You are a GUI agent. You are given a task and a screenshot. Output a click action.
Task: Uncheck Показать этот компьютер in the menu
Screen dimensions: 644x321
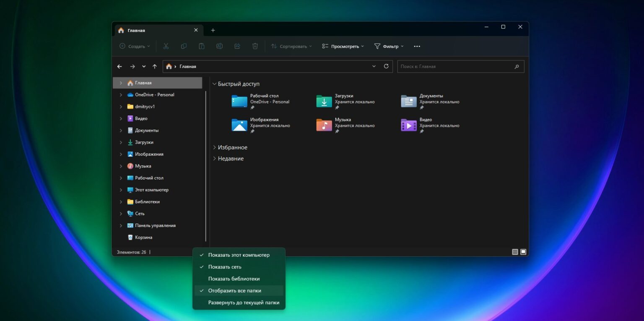pyautogui.click(x=239, y=255)
